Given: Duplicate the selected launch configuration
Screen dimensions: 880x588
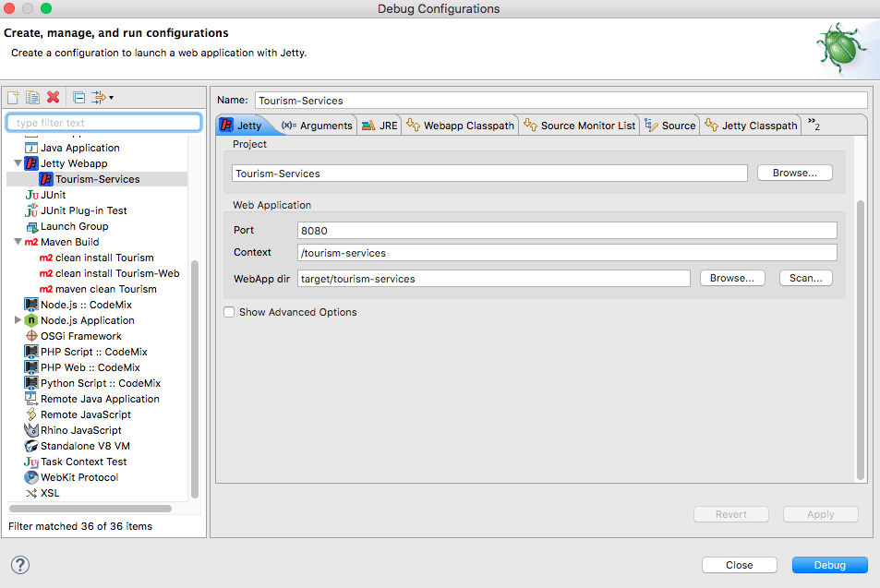Looking at the screenshot, I should pos(32,97).
